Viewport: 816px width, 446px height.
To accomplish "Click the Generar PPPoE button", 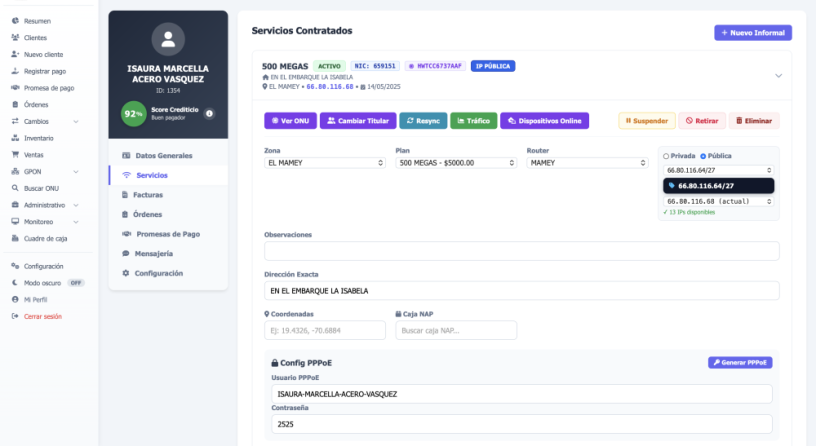I will 740,362.
